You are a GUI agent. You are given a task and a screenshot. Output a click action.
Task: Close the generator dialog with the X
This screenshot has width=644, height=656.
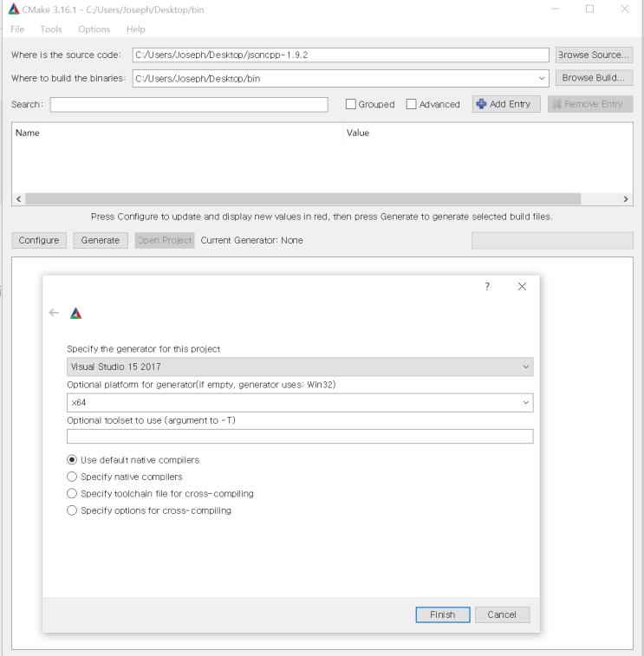point(522,287)
